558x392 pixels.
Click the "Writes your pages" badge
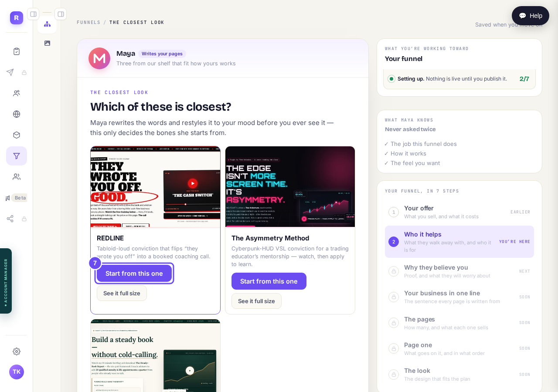click(x=162, y=54)
